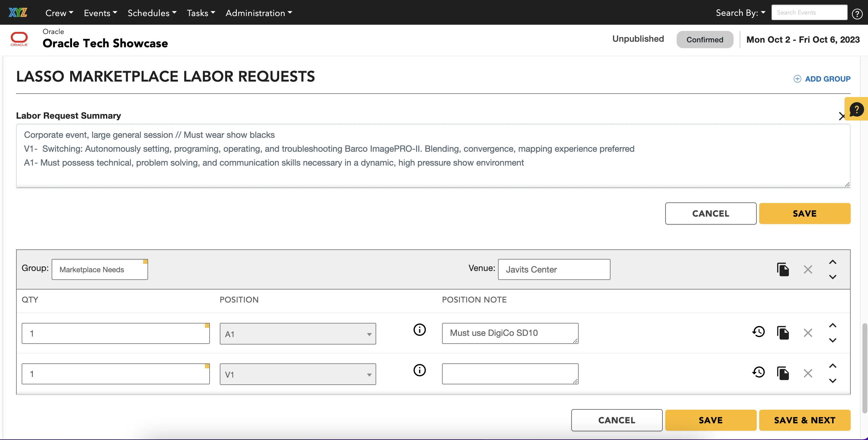Move the V1 row down
Image resolution: width=868 pixels, height=440 pixels.
click(x=833, y=381)
